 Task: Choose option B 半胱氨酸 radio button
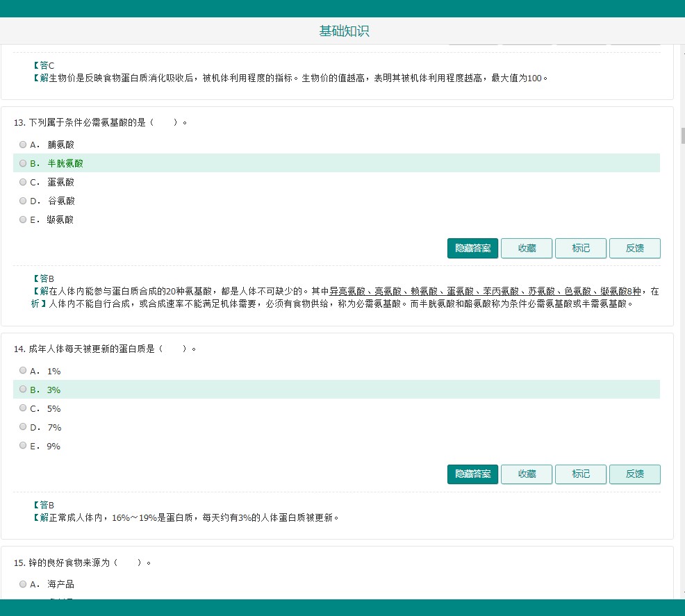pyautogui.click(x=23, y=163)
